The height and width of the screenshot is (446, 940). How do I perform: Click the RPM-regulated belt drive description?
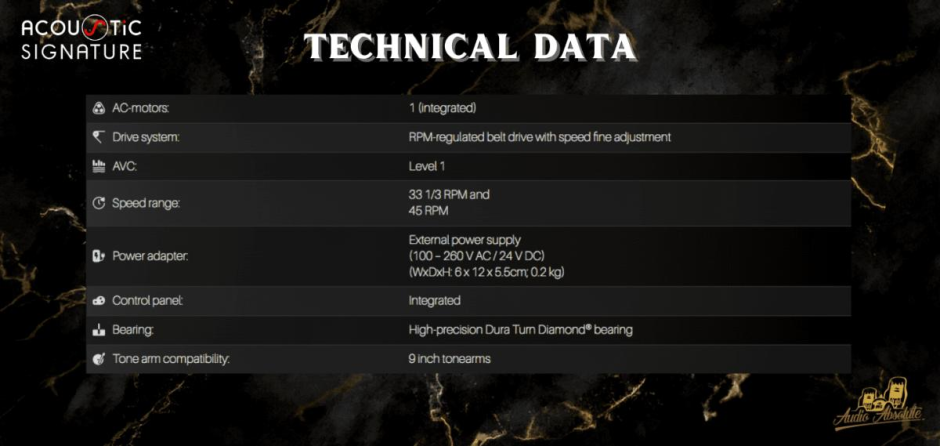pos(539,136)
